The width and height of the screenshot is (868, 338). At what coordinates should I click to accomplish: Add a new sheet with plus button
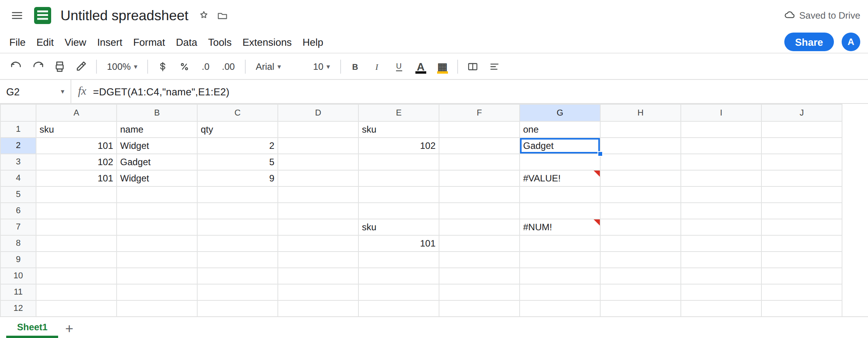coord(69,329)
